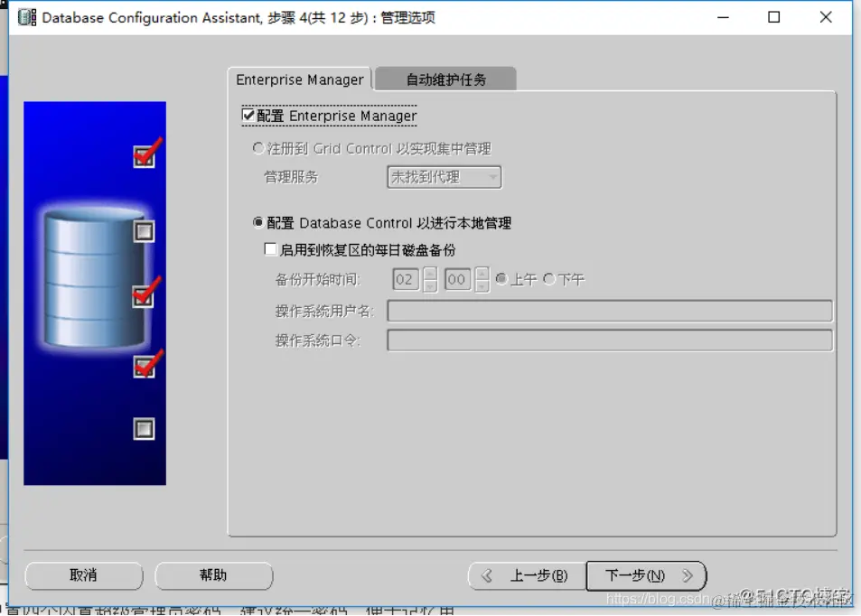Click the DBCA application icon in title bar
The image size is (861, 616).
point(25,17)
